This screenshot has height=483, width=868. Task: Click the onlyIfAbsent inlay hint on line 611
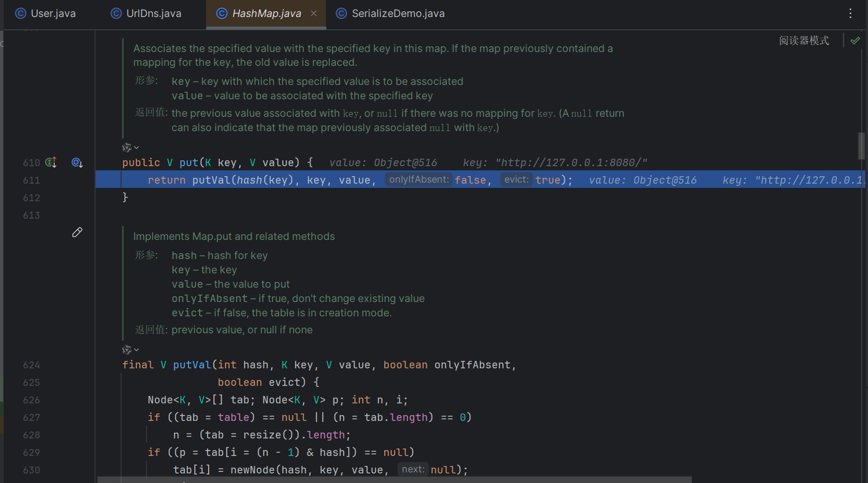418,180
